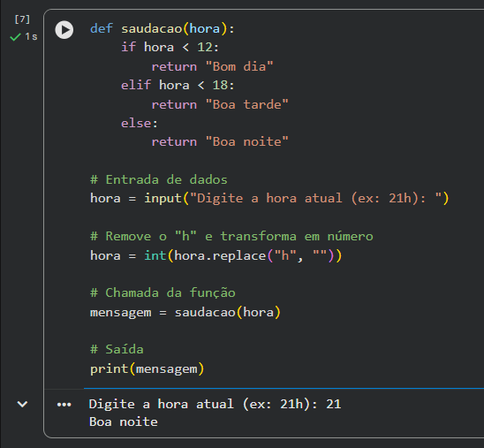This screenshot has height=448, width=484.
Task: Run the saudacao code cell
Action: pos(64,30)
